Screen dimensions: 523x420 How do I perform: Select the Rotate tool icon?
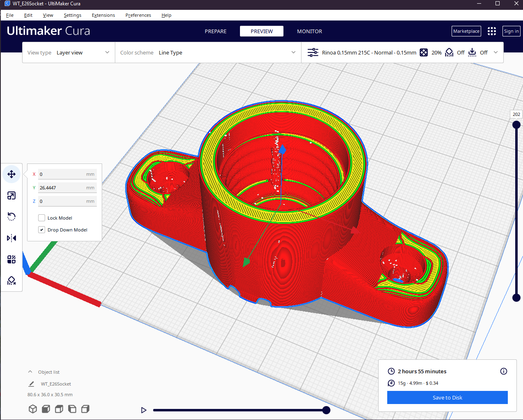pyautogui.click(x=11, y=217)
